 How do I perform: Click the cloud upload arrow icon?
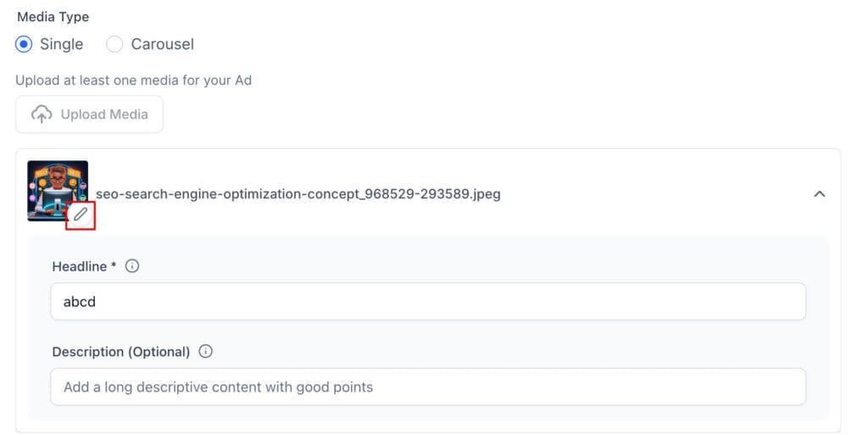tap(42, 114)
